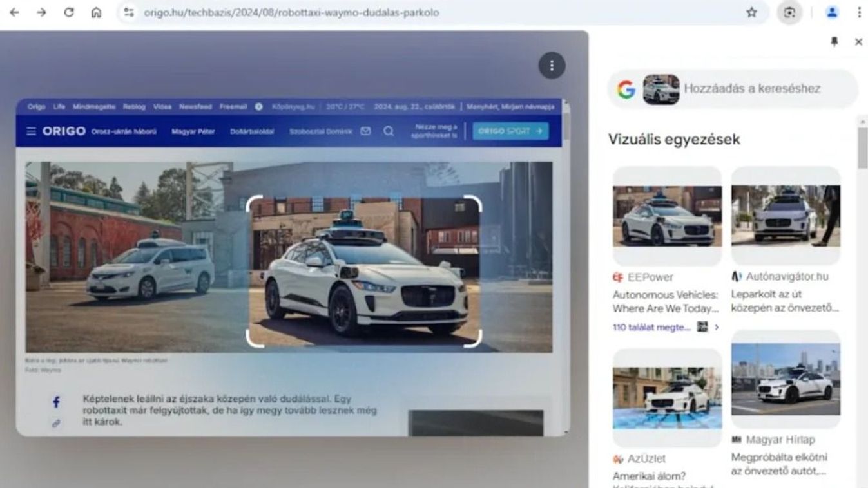Open the overlay's three-dot options button
This screenshot has width=868, height=488.
pyautogui.click(x=552, y=65)
